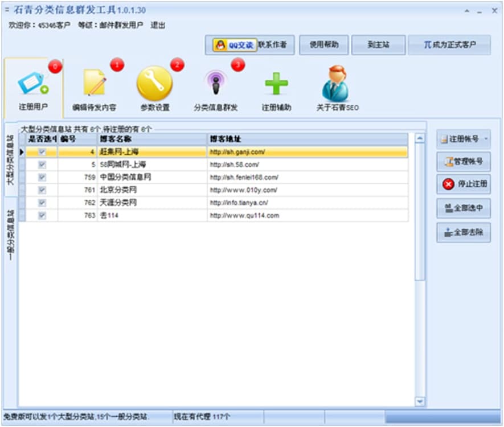
Task: Sort by 博客地址 column header
Action: [308, 139]
